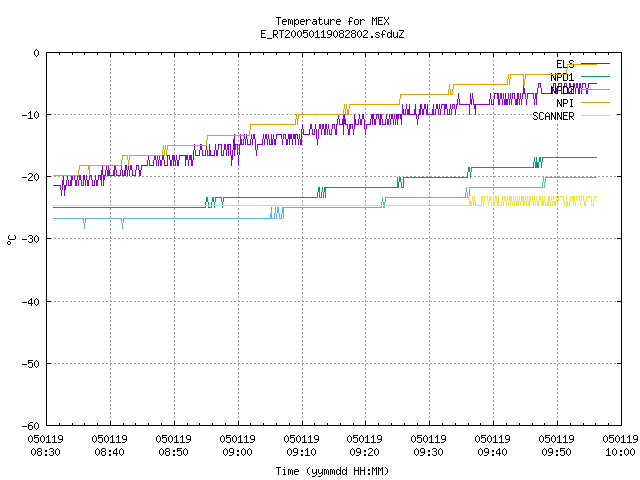Click the x-axis tick 050119 09:50
The image size is (640, 480).
pyautogui.click(x=556, y=446)
